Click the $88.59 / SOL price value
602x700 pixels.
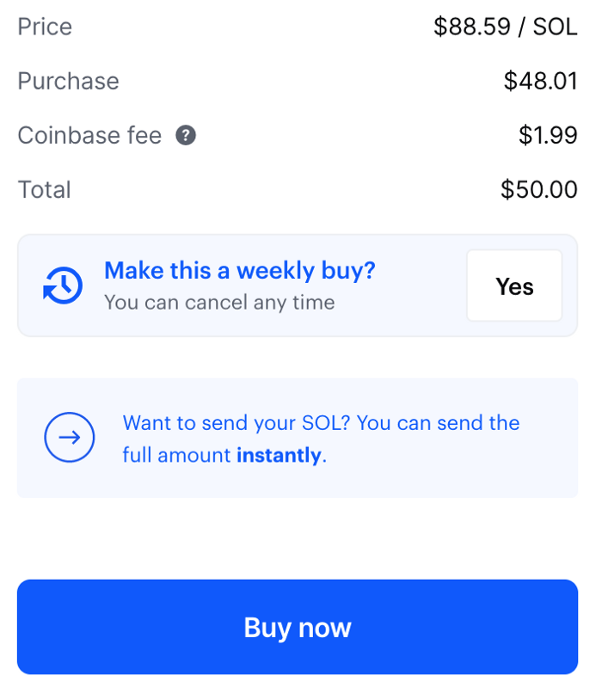pyautogui.click(x=506, y=27)
